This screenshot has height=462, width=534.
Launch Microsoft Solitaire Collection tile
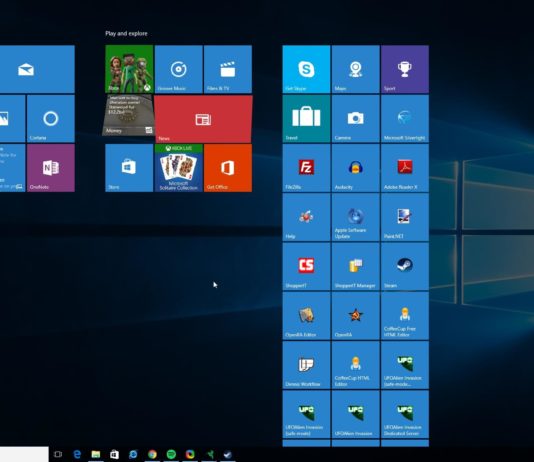click(178, 168)
